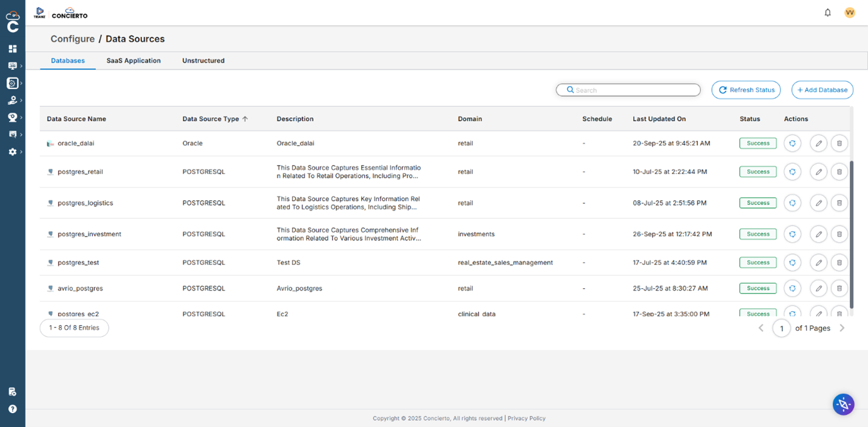Click the Success status badge for avrio_postgres
868x427 pixels.
[758, 288]
